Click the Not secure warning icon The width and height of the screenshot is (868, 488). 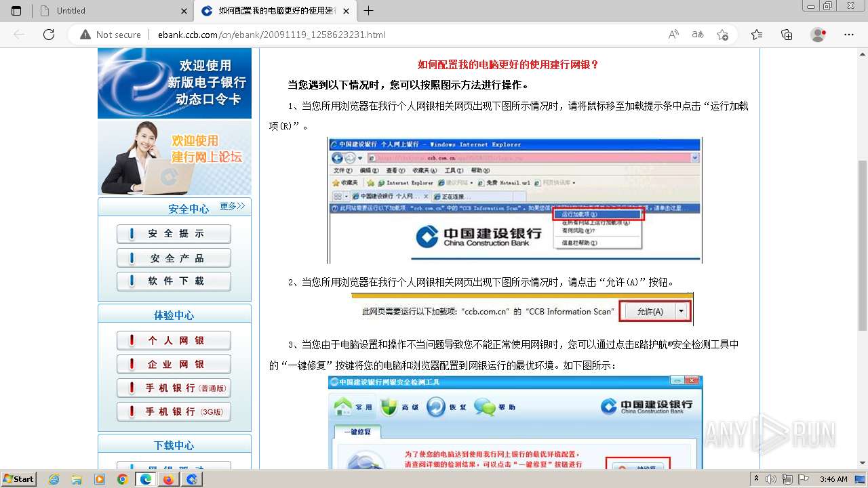pos(85,35)
